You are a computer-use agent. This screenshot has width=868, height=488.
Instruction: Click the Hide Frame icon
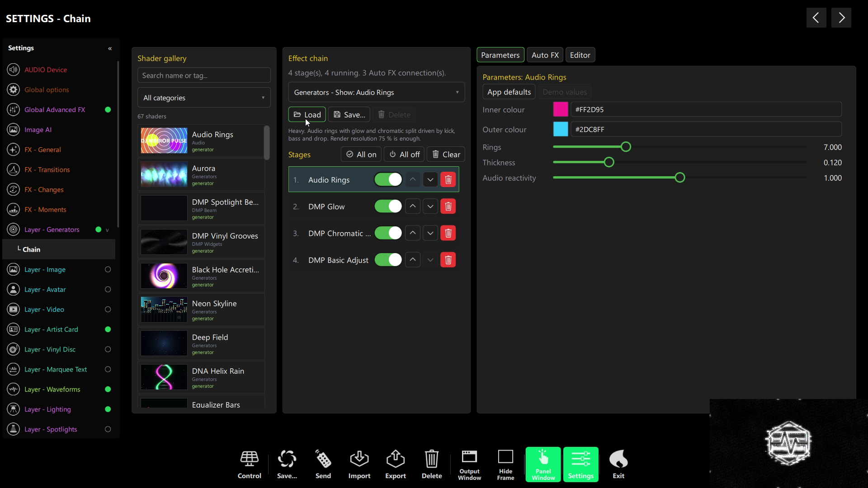(x=505, y=456)
